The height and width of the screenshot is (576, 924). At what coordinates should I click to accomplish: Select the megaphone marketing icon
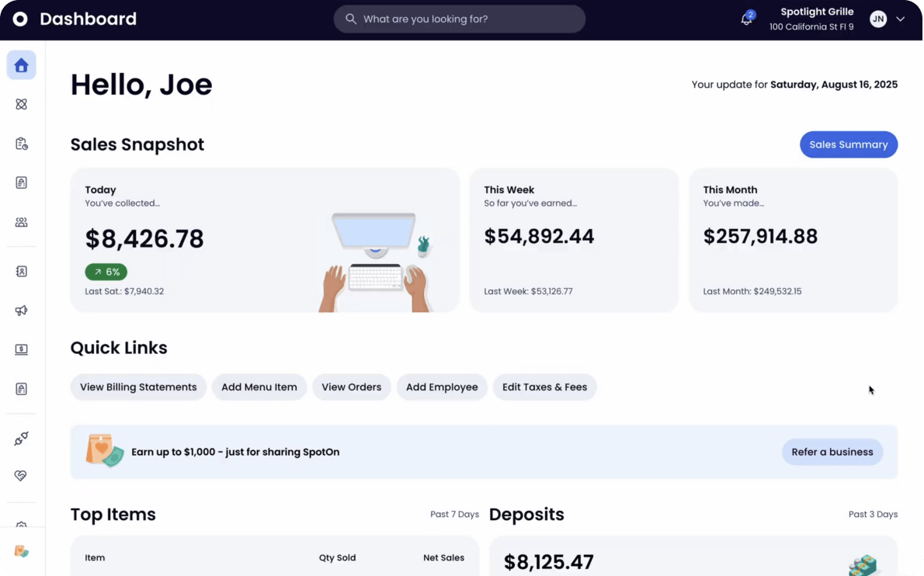(21, 311)
